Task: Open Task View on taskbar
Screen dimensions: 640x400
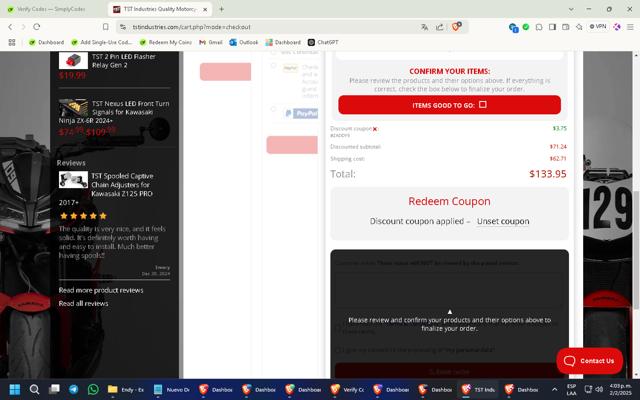Action: tap(54, 389)
